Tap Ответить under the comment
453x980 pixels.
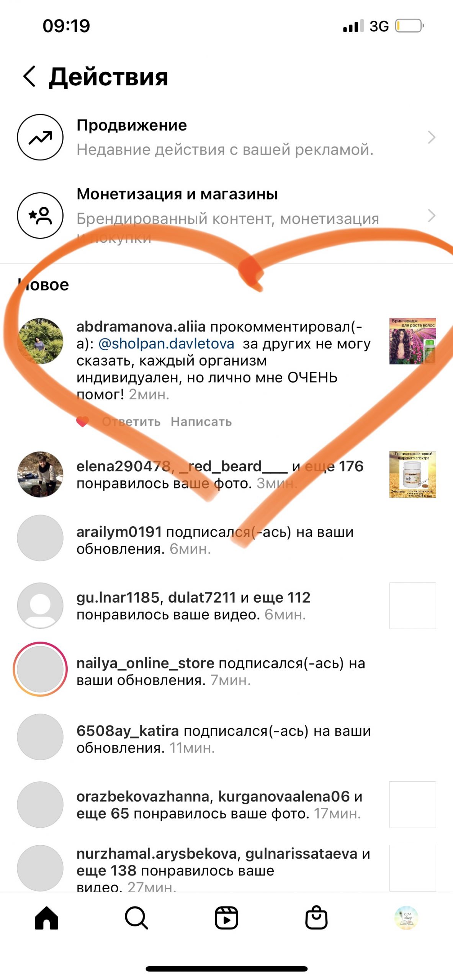(x=131, y=421)
